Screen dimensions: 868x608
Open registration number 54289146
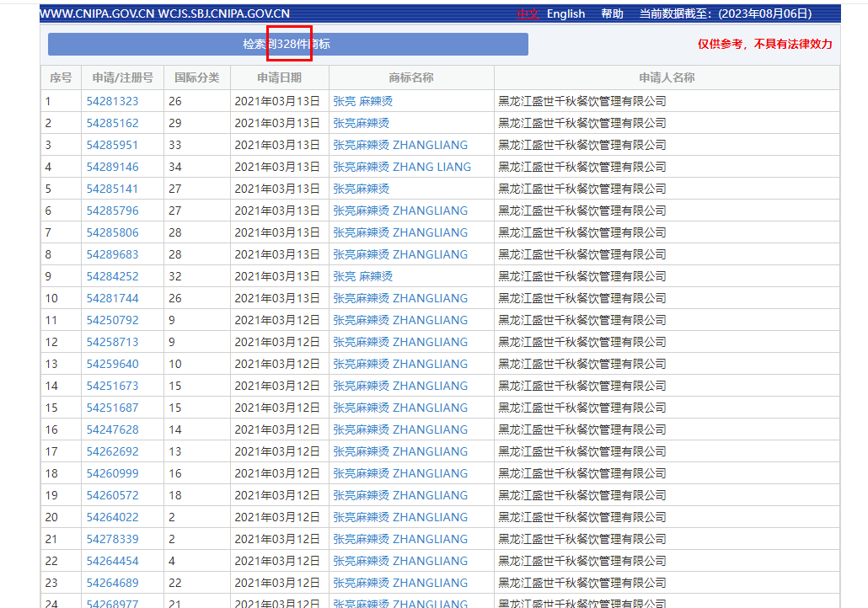[112, 167]
